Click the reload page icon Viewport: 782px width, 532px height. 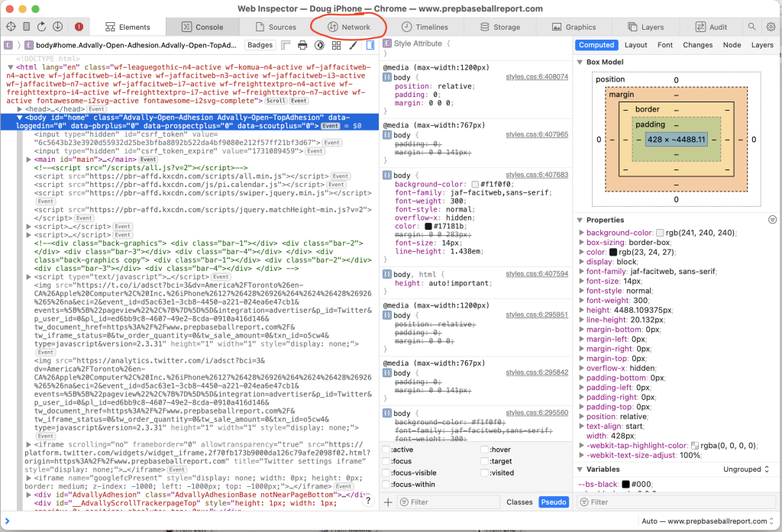(42, 27)
